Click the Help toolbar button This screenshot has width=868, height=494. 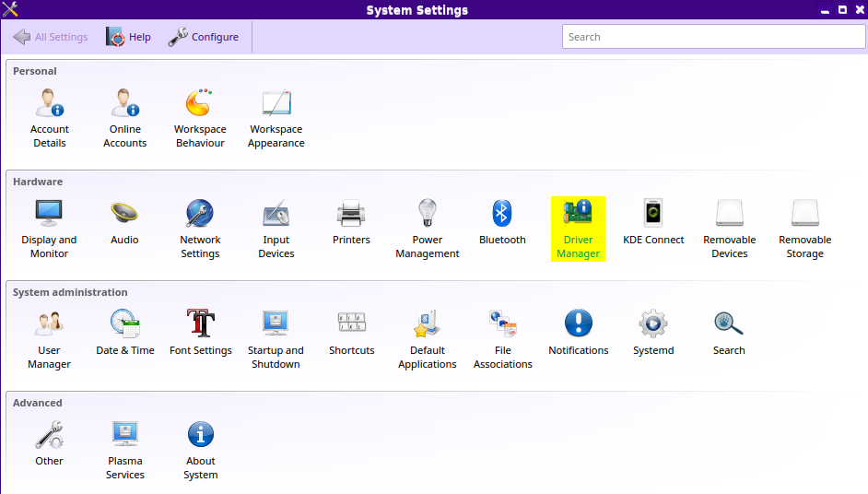(x=128, y=37)
